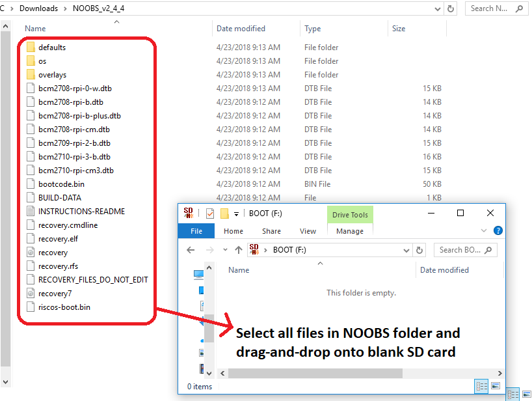Select file bcm2708-rpi-b-plus.dtb
Image resolution: width=532 pixels, height=401 pixels.
click(x=79, y=116)
